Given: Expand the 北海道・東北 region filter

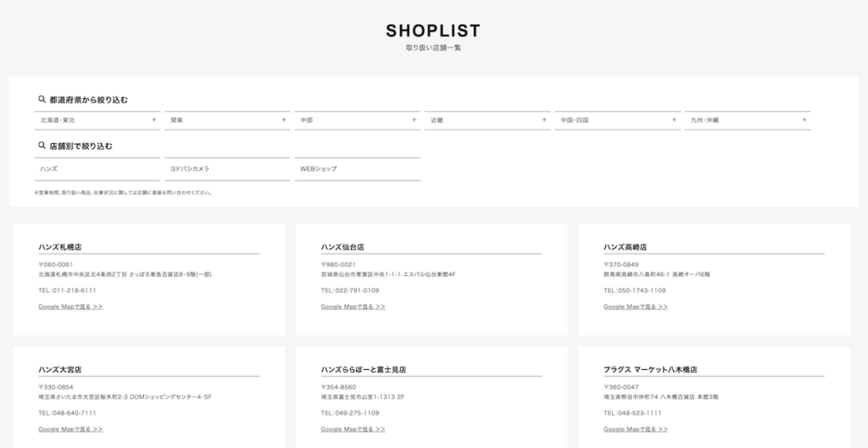Looking at the screenshot, I should (97, 120).
